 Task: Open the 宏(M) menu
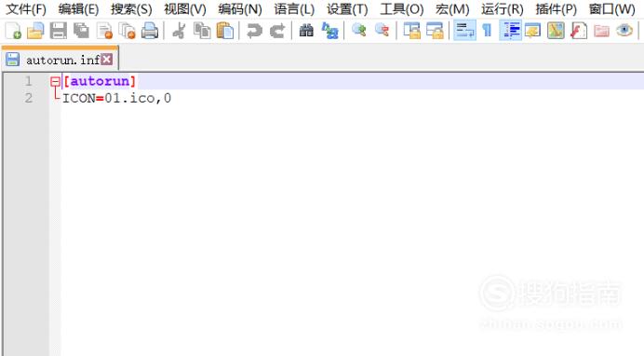pos(452,9)
